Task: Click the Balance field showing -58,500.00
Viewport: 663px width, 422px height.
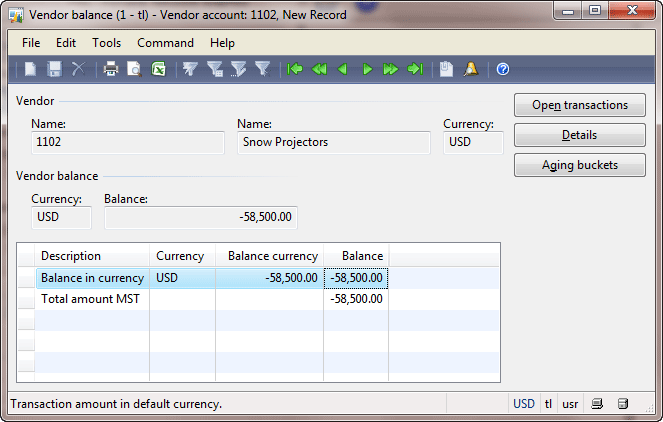Action: click(201, 217)
